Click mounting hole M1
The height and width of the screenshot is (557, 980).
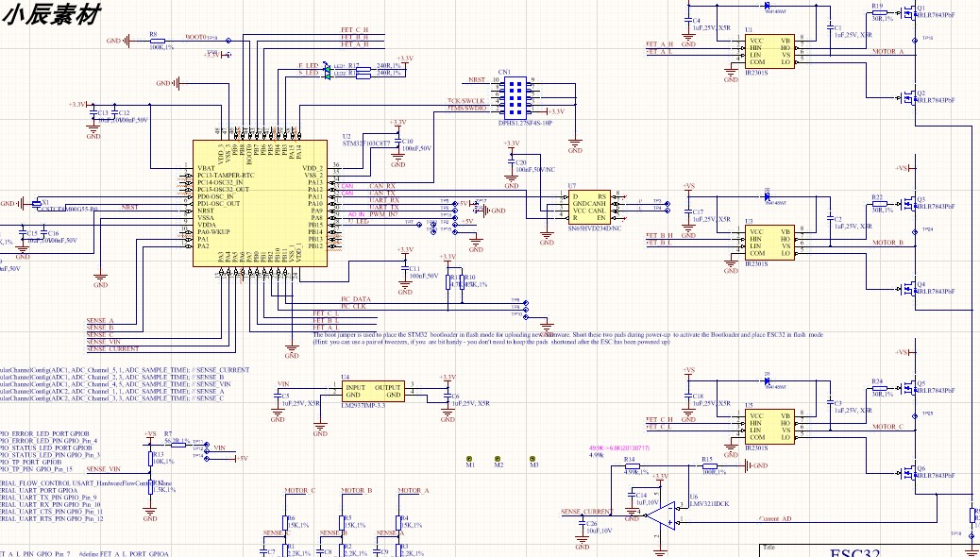tap(470, 459)
